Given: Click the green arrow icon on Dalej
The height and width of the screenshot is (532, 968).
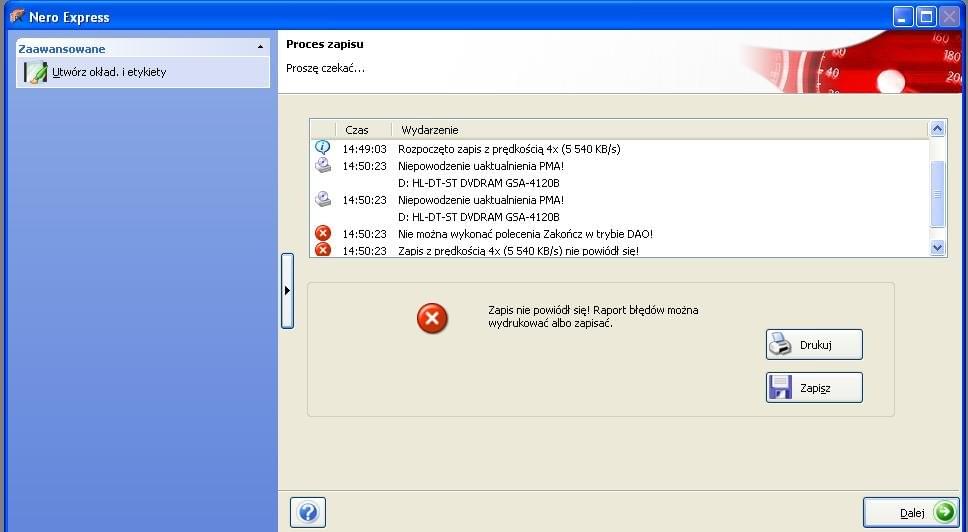Looking at the screenshot, I should click(x=944, y=512).
